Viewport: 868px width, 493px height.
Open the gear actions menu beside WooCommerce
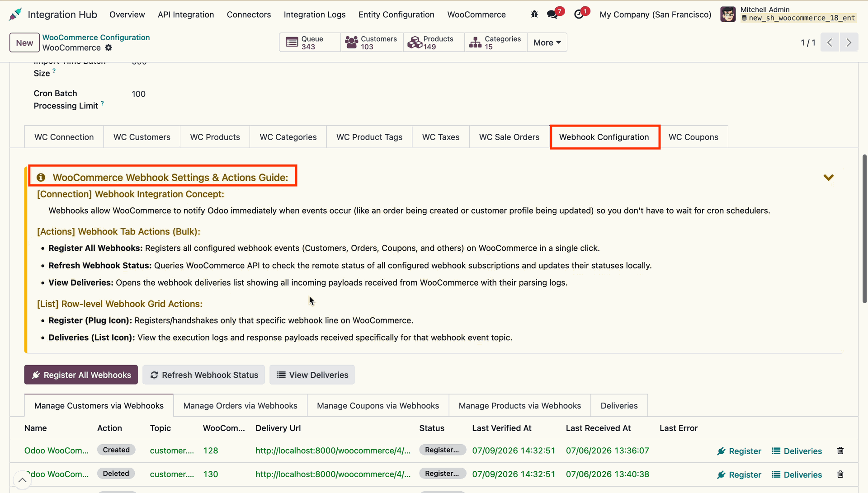(x=108, y=48)
